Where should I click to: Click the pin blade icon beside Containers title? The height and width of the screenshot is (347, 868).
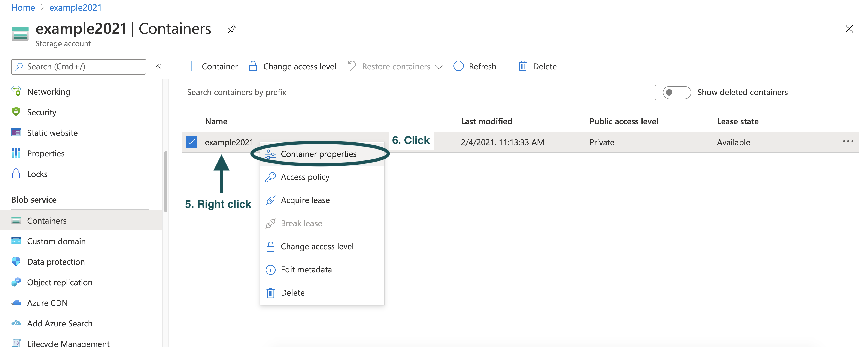tap(231, 29)
